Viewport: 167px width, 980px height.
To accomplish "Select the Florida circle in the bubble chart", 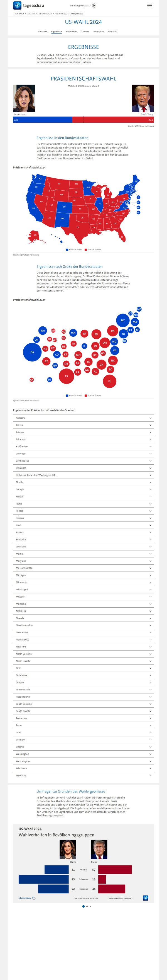I will click(x=110, y=381).
